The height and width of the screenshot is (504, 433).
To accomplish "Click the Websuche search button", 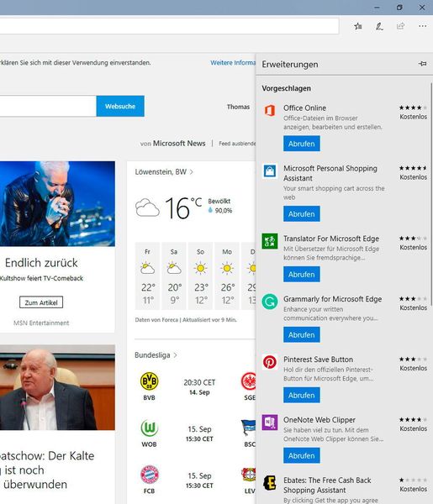I will tap(120, 106).
